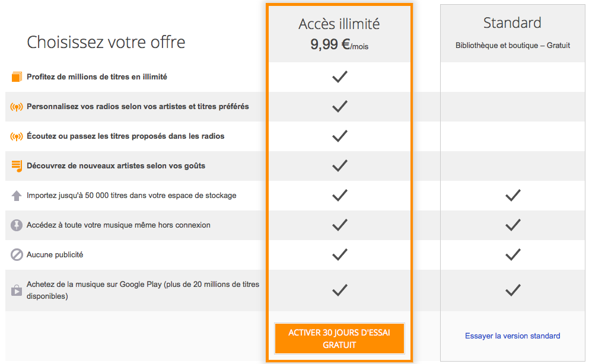Click the 9,99 €/mois price label
The width and height of the screenshot is (589, 364).
339,44
